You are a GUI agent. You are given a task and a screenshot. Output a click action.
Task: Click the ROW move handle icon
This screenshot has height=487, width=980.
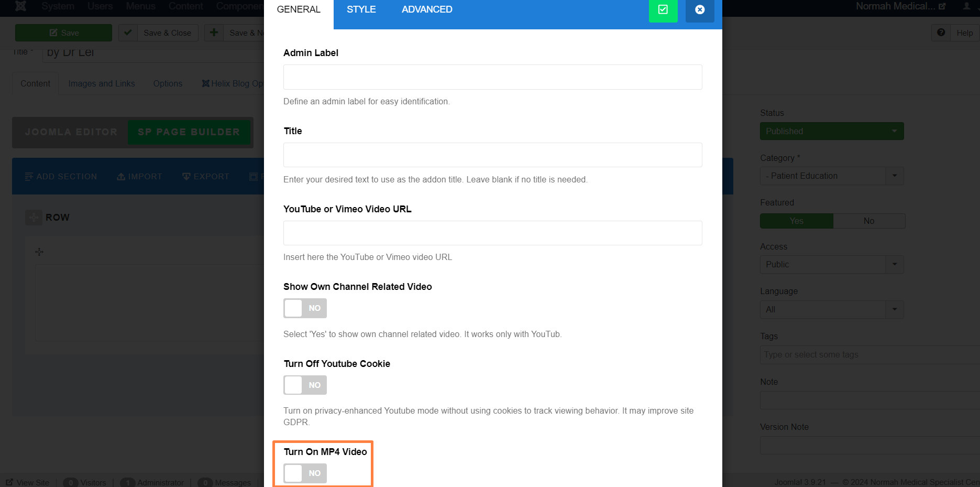[x=34, y=218]
